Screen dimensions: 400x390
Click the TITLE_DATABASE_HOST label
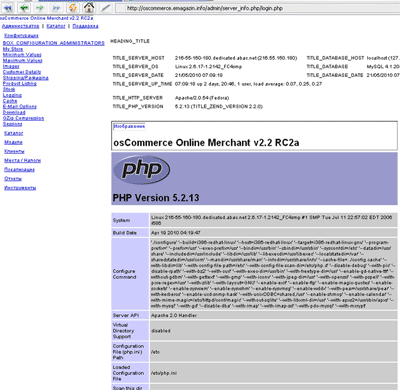tap(335, 58)
